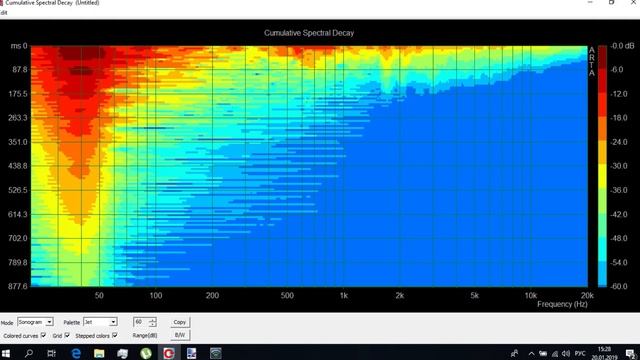This screenshot has width=640, height=360.
Task: Toggle Stepped colors checkbox
Action: click(x=115, y=335)
